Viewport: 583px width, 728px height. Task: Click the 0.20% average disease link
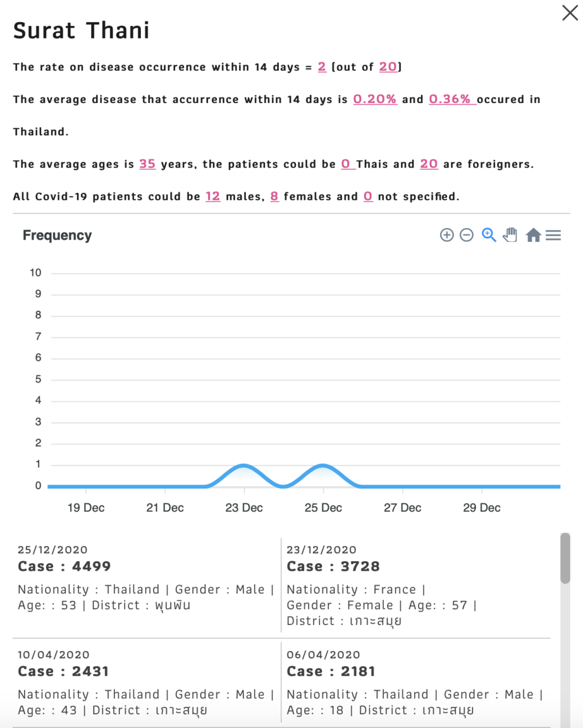pos(375,99)
